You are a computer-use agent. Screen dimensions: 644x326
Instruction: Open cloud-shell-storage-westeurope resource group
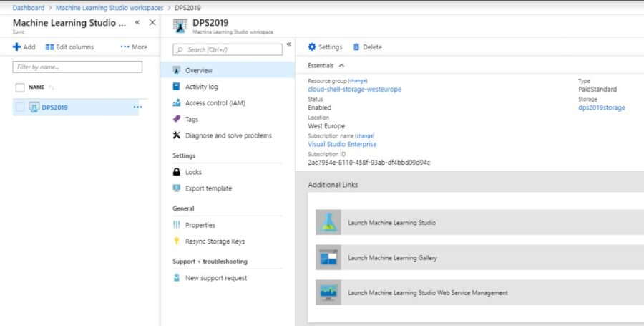point(354,90)
